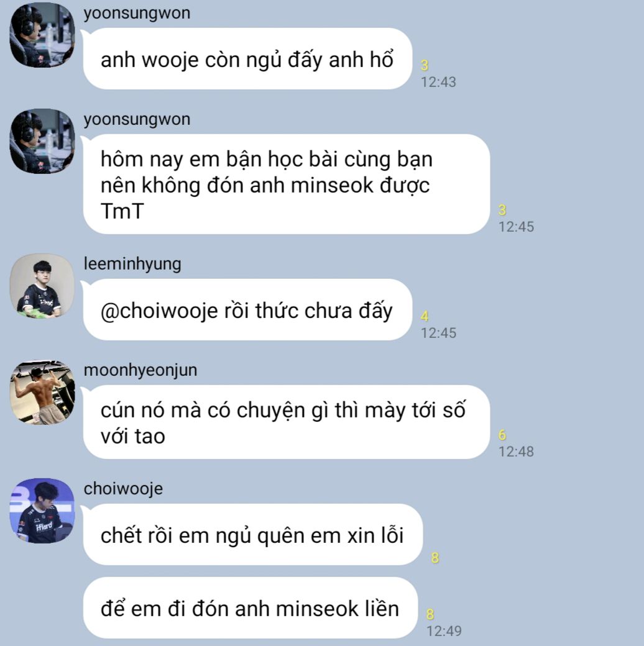
Task: Select the 'chết rồi em ngủ quên' message
Action: tap(253, 534)
